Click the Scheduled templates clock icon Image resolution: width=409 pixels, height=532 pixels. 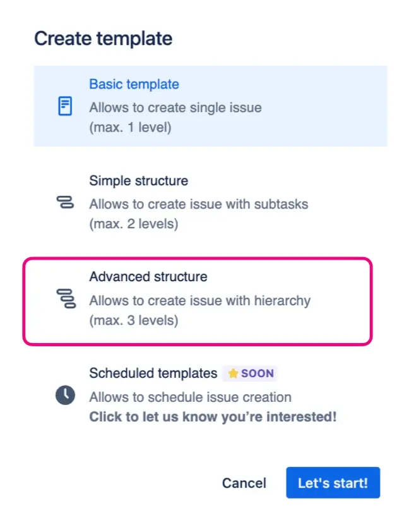click(x=65, y=396)
